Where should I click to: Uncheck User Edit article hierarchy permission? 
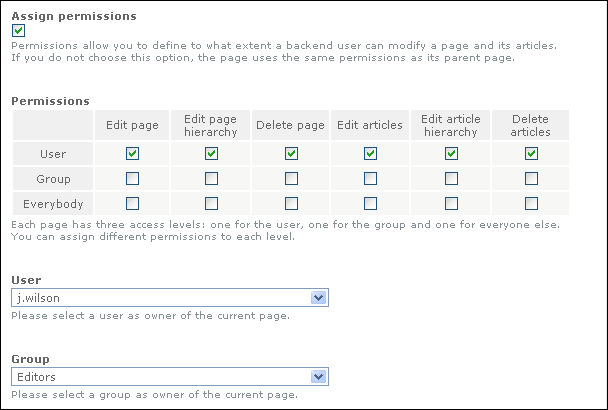point(451,153)
